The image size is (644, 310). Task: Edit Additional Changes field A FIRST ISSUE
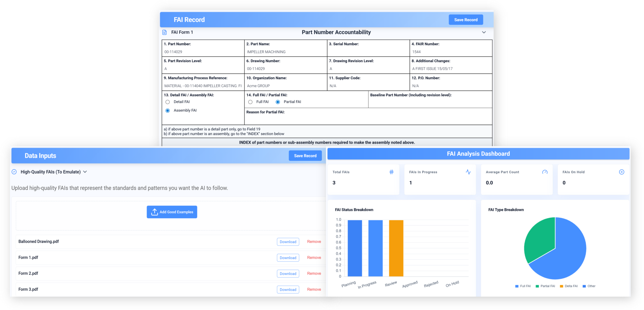451,69
